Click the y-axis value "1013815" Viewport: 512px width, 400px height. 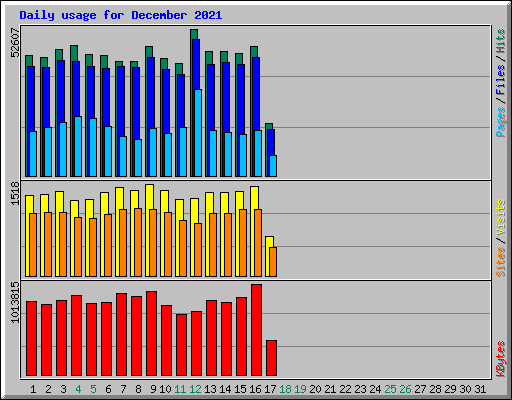click(15, 302)
